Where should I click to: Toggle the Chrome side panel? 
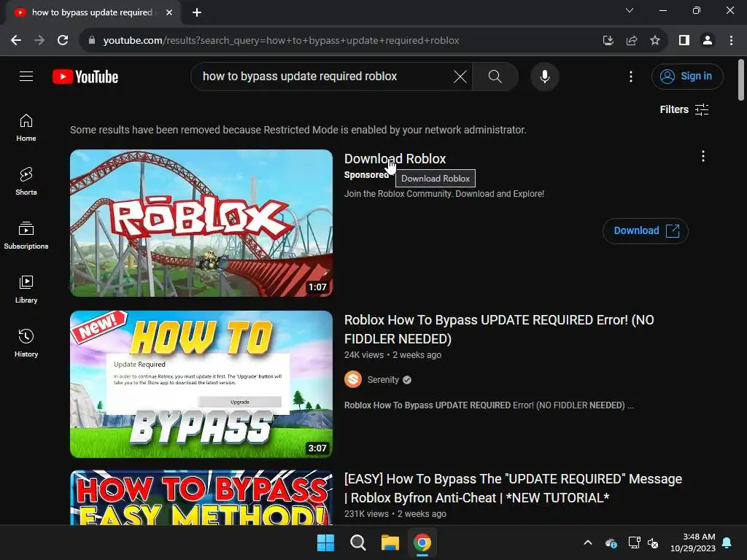684,41
